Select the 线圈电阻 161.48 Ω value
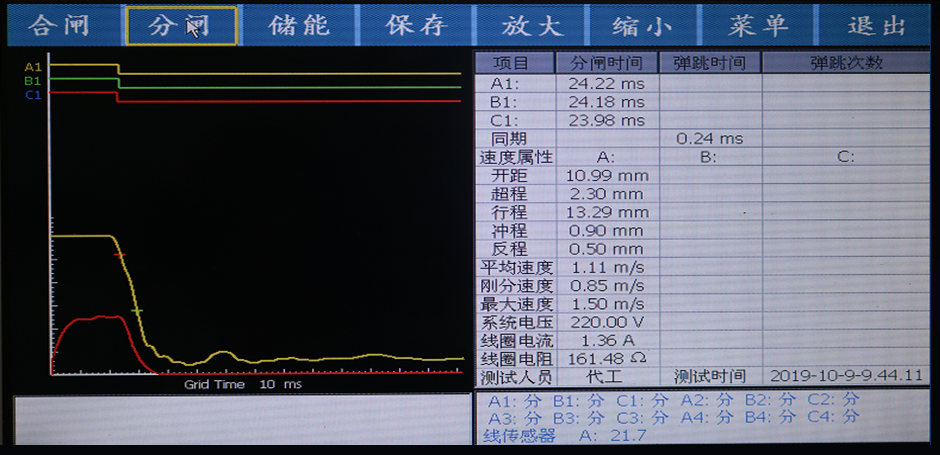The height and width of the screenshot is (455, 940). pyautogui.click(x=607, y=357)
